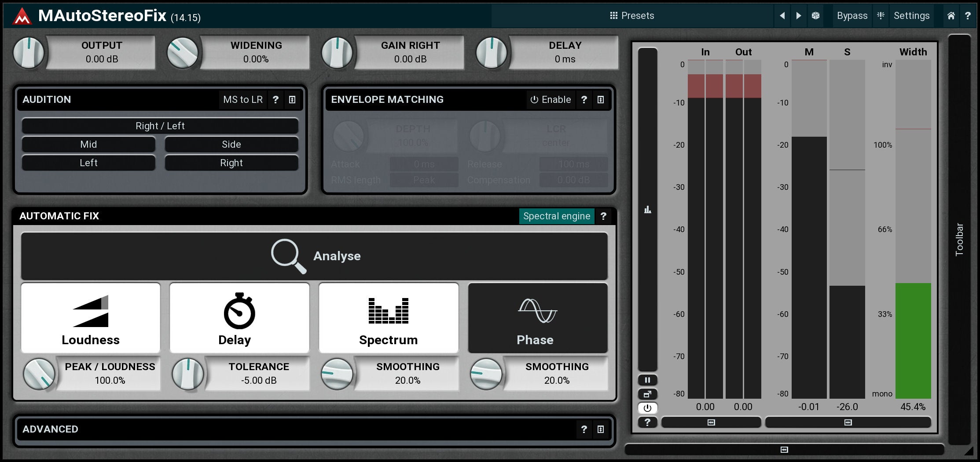980x462 pixels.
Task: Expand the Advanced panel
Action: pyautogui.click(x=600, y=429)
